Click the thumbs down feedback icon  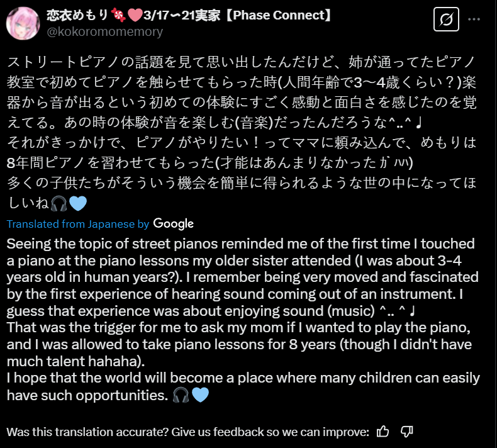click(x=406, y=432)
